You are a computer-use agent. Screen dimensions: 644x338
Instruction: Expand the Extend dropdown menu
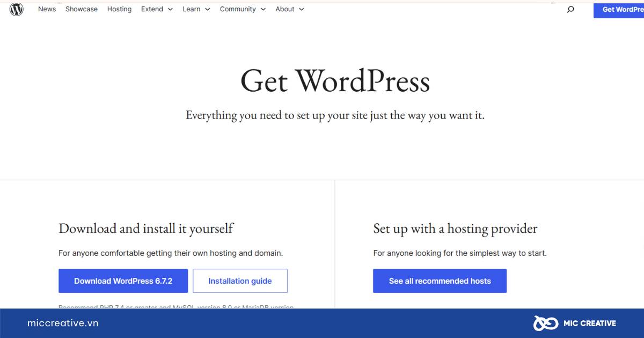157,9
